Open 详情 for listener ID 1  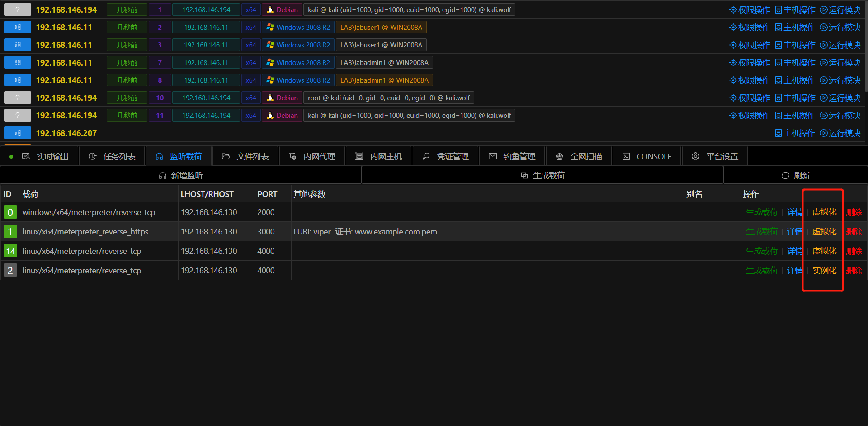[x=794, y=231]
